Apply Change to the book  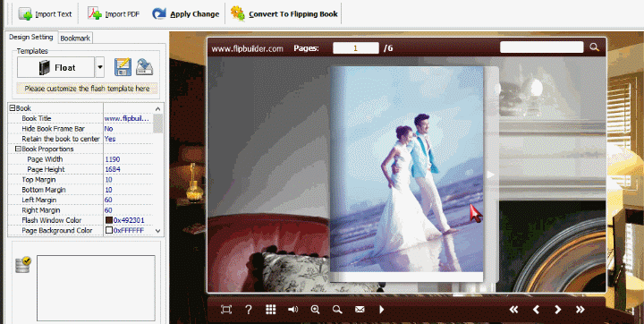point(185,14)
